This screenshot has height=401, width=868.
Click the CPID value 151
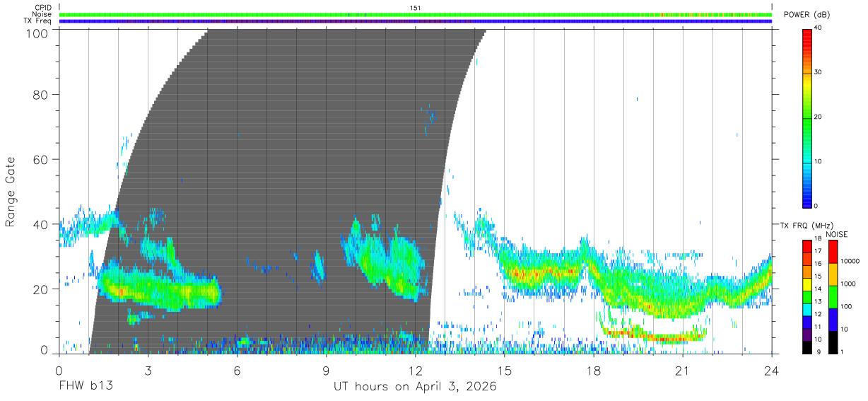point(416,8)
